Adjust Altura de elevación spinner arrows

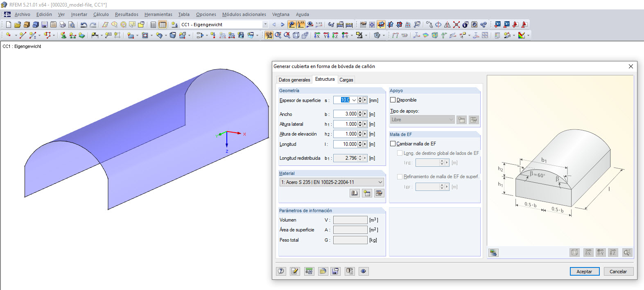pyautogui.click(x=360, y=134)
